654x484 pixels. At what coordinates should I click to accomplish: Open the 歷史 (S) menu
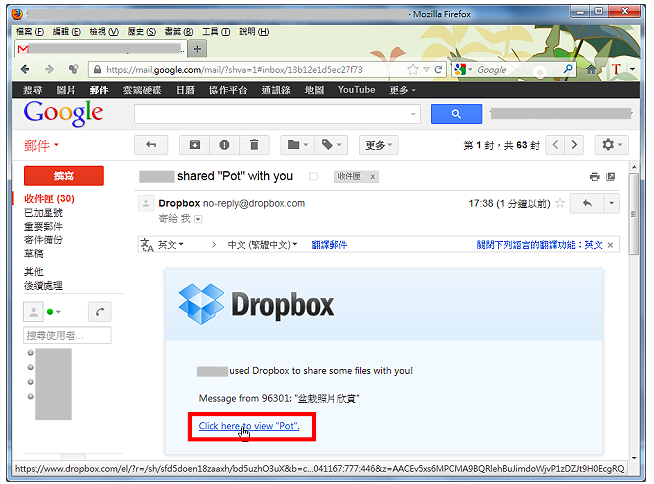point(141,32)
